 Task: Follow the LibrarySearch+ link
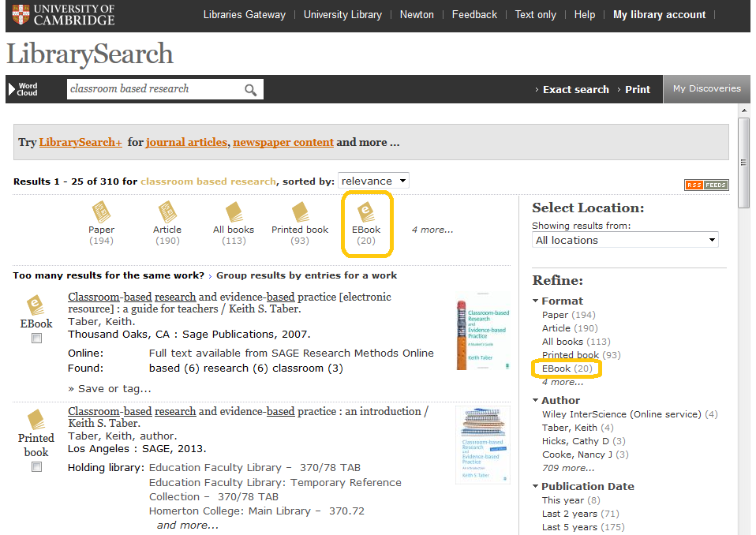(x=80, y=143)
